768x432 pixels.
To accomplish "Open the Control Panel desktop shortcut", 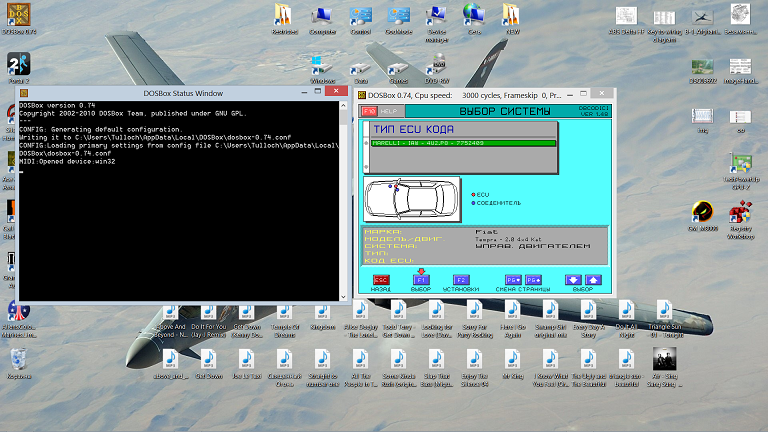I will [361, 18].
